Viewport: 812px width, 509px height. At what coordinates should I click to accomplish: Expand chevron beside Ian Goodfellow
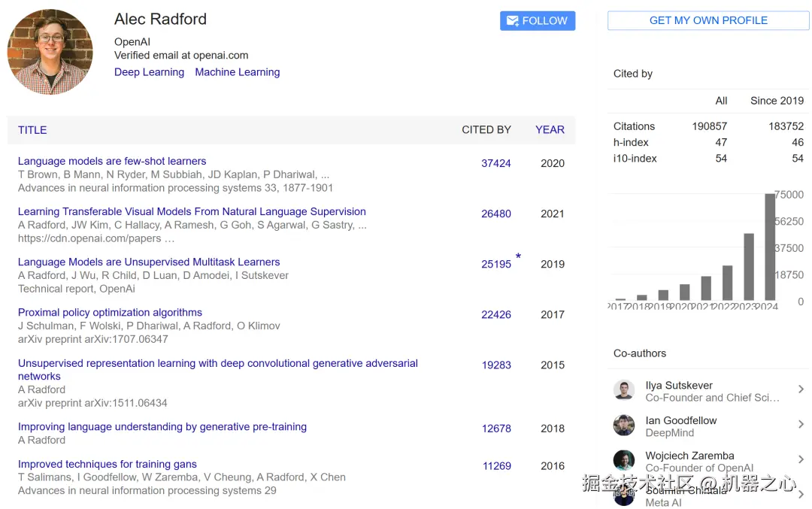[801, 425]
